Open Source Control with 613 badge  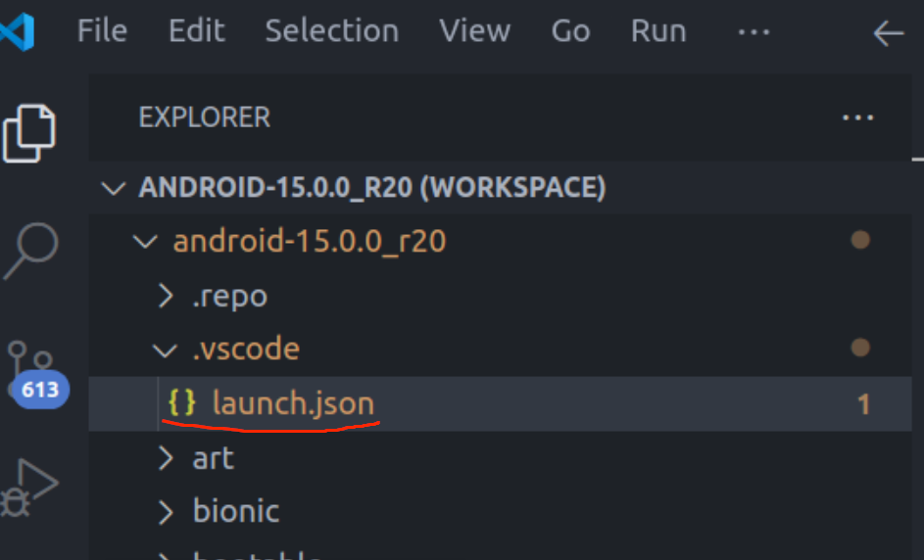pyautogui.click(x=29, y=374)
